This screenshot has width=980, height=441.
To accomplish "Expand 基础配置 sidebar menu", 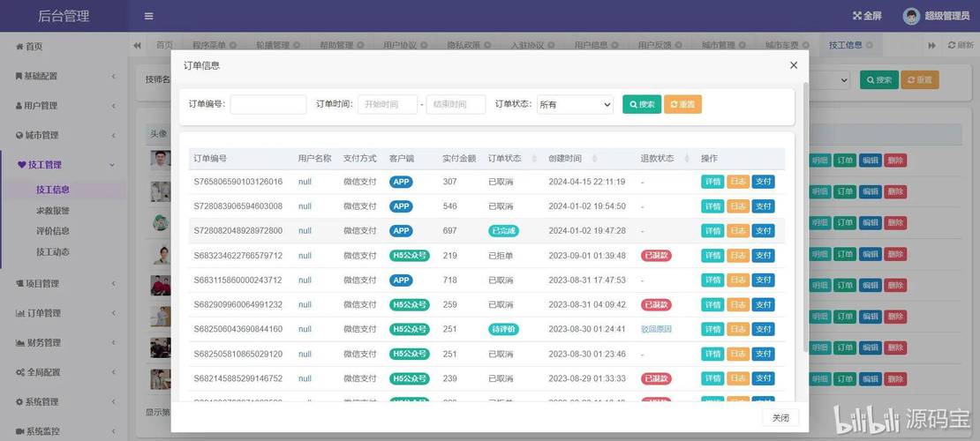I will (63, 76).
